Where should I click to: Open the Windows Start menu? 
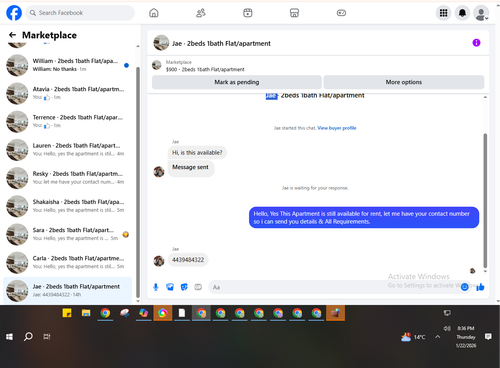coord(9,337)
